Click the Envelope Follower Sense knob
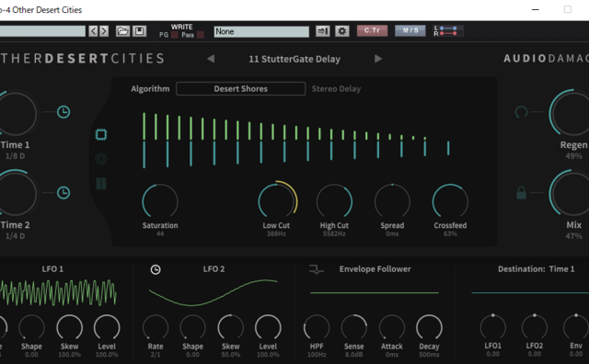 point(353,327)
